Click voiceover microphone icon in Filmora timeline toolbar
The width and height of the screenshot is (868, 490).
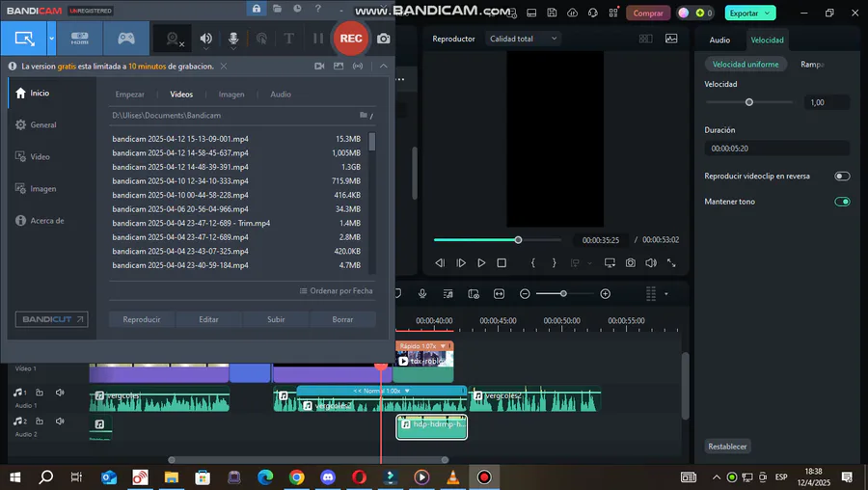(422, 293)
